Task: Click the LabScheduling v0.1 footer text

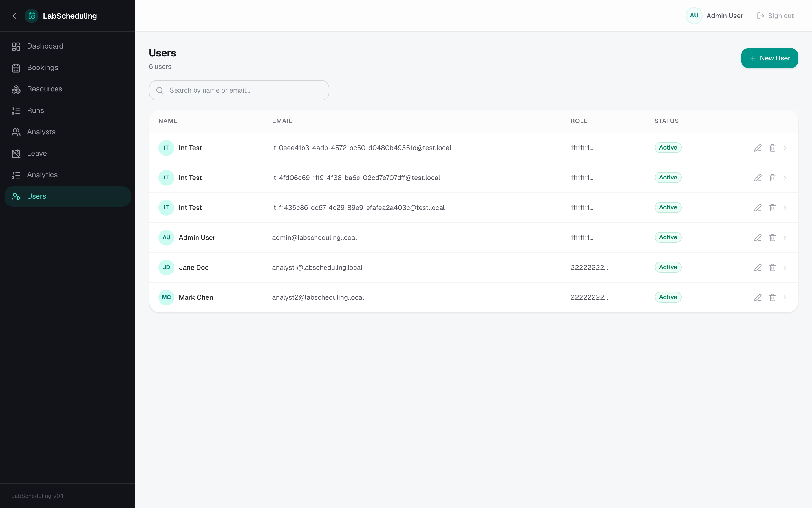Action: pyautogui.click(x=37, y=496)
